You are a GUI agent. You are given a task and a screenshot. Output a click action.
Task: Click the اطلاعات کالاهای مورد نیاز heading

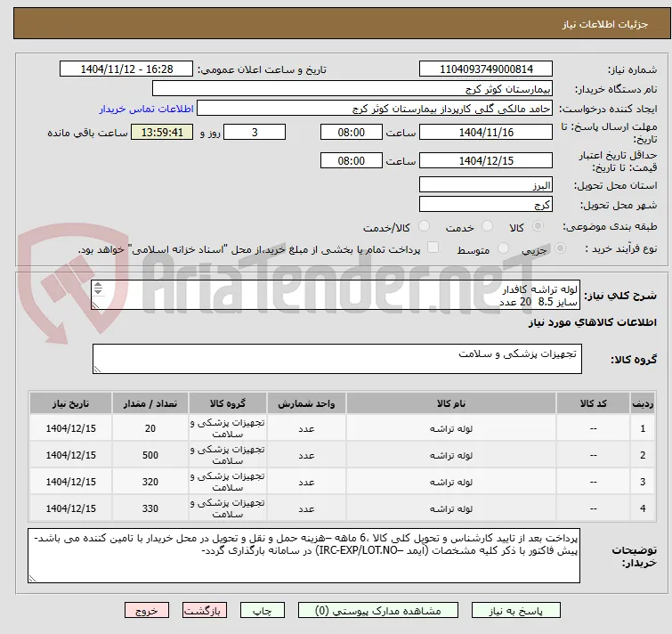[x=592, y=322]
